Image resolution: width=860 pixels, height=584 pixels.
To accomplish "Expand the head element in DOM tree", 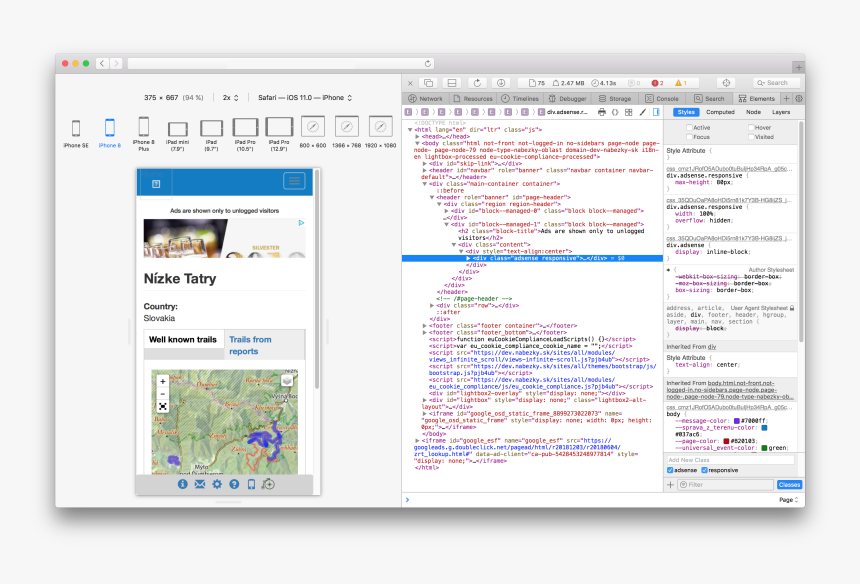I will [417, 137].
